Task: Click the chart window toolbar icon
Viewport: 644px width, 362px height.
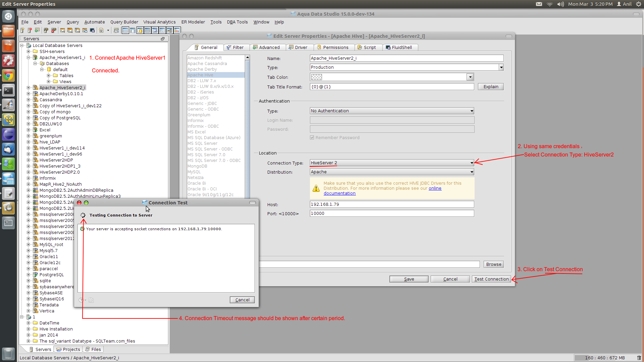Action: coord(177,30)
